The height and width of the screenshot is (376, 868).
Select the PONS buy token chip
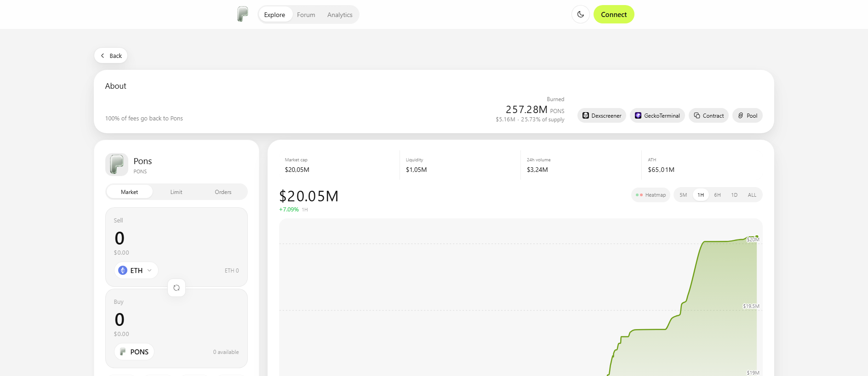pyautogui.click(x=134, y=352)
